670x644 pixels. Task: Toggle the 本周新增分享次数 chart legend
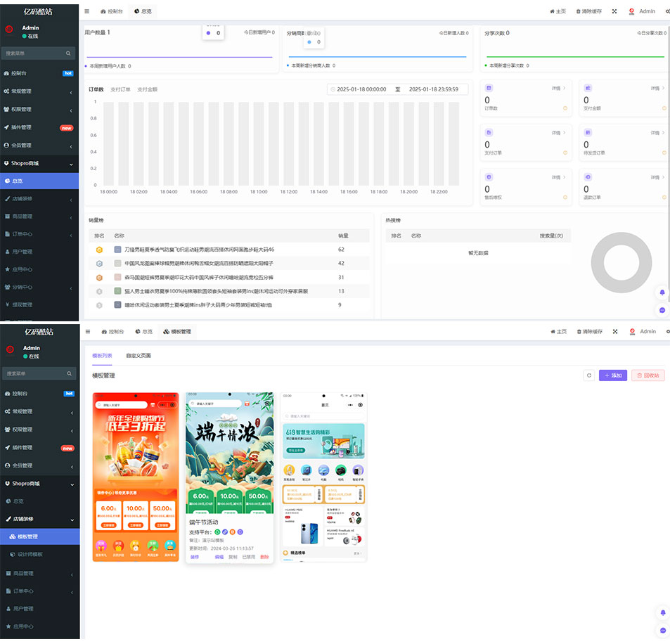507,65
